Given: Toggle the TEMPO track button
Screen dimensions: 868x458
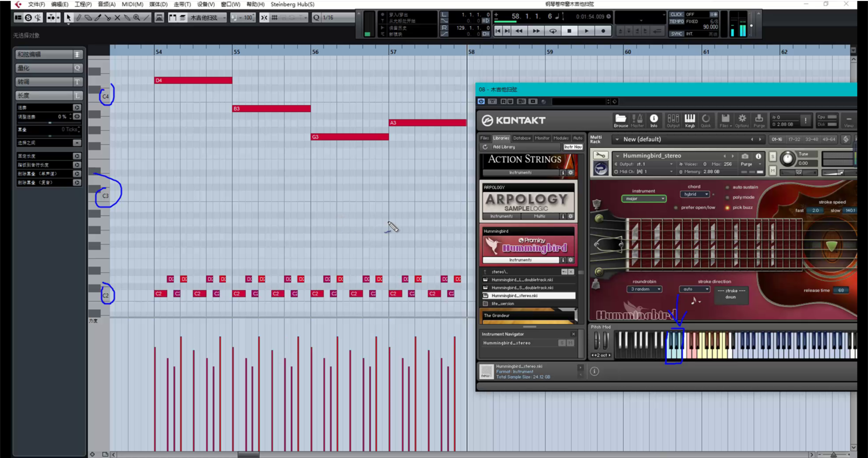Looking at the screenshot, I should (x=677, y=21).
